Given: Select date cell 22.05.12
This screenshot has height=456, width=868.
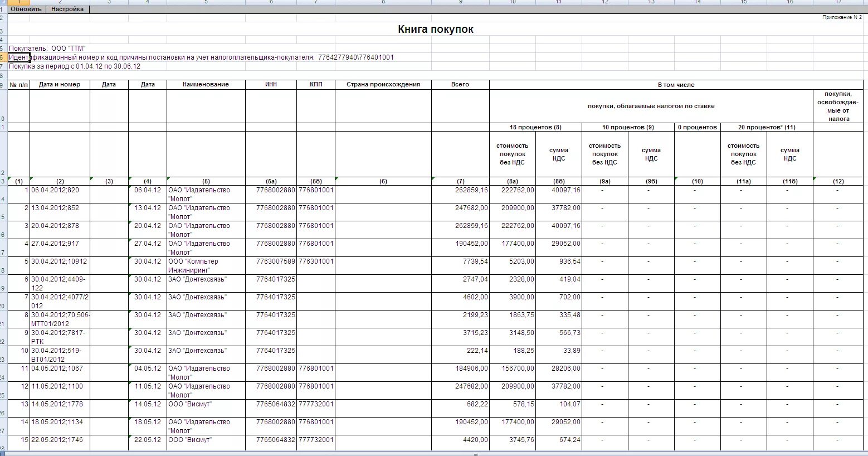Looking at the screenshot, I should (148, 443).
